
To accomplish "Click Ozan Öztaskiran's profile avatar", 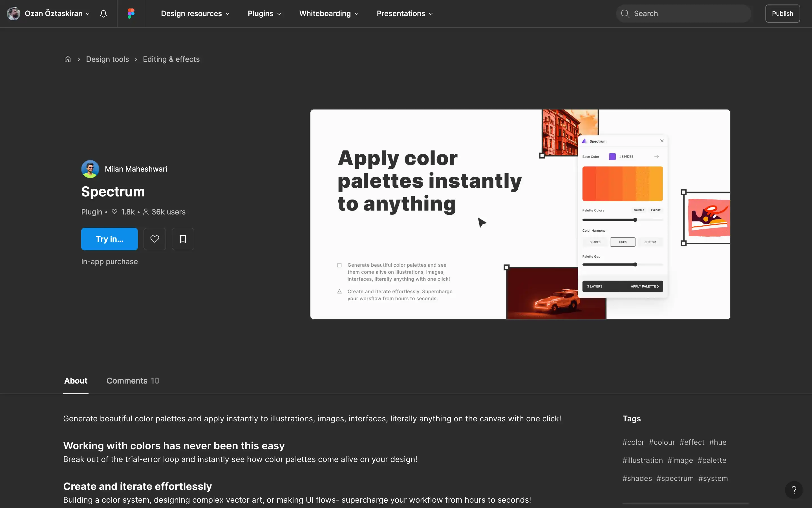I will 14,14.
